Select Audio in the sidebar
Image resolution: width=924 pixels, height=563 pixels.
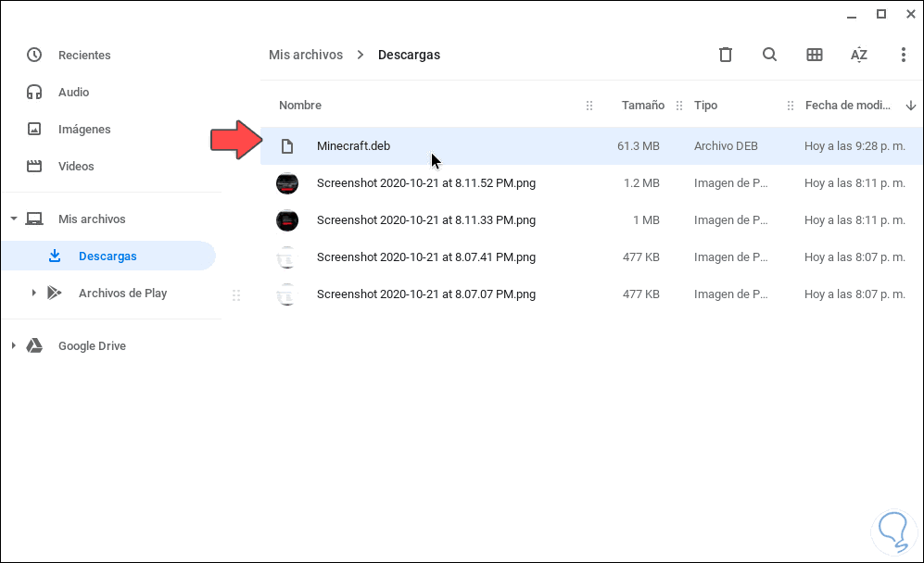(74, 93)
